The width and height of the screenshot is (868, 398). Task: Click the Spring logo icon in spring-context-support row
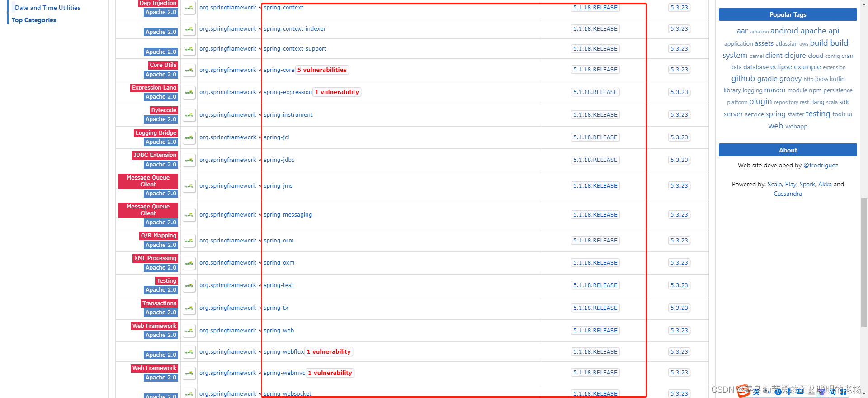[189, 49]
